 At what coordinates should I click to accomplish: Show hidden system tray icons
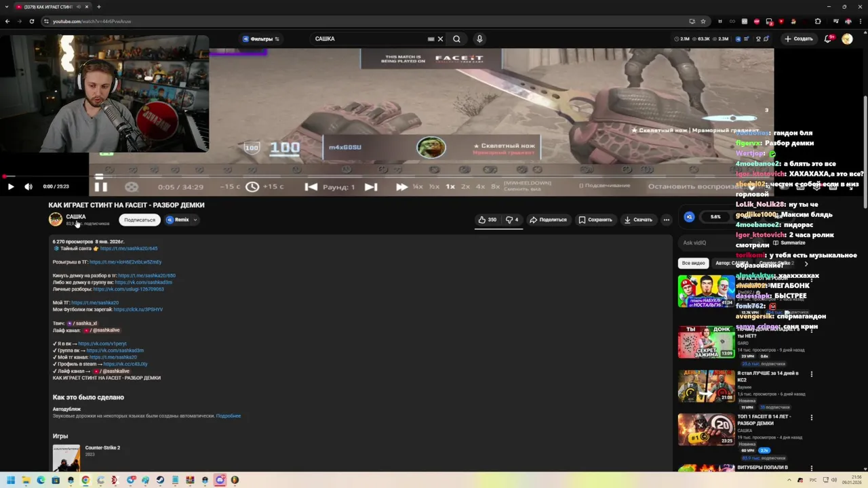789,480
